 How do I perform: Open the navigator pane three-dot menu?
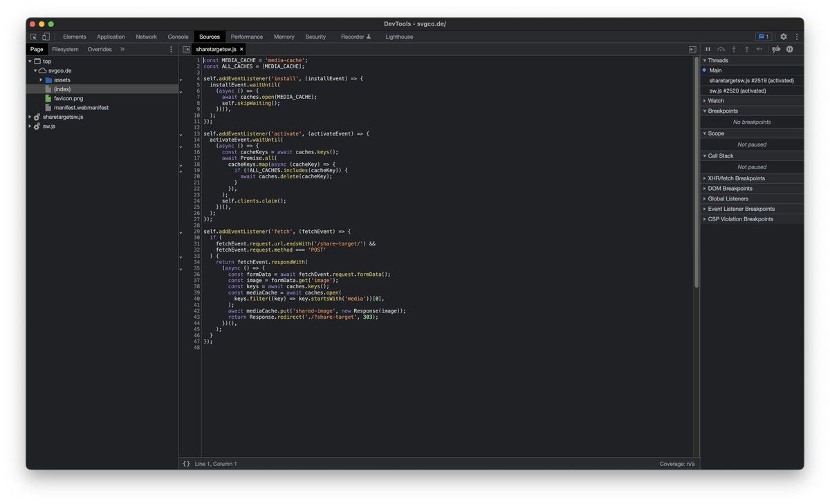(x=172, y=49)
